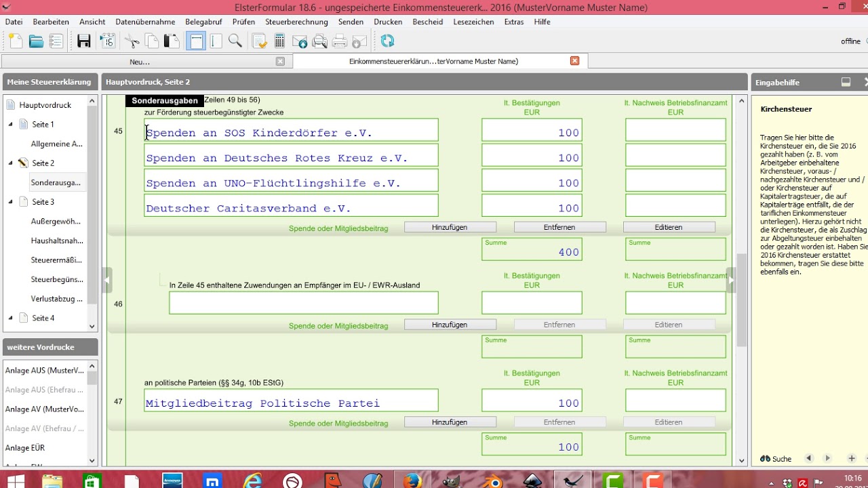Click the empty line 46 description field
868x488 pixels.
[304, 303]
